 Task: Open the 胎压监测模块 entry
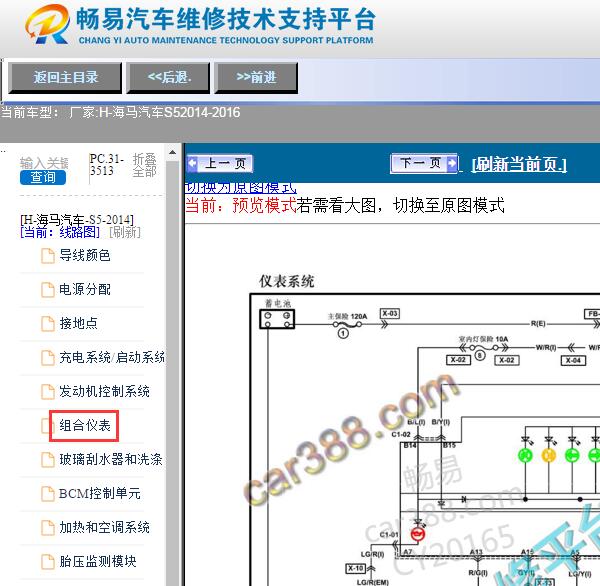(98, 562)
